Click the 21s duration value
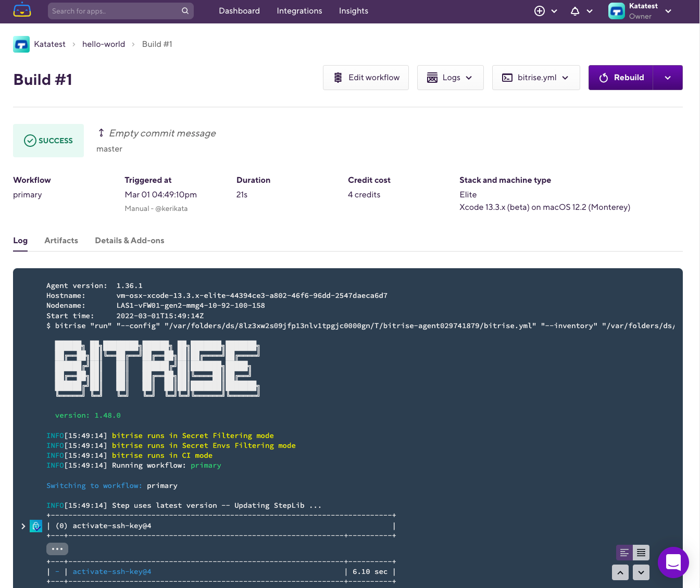700x588 pixels. [242, 195]
